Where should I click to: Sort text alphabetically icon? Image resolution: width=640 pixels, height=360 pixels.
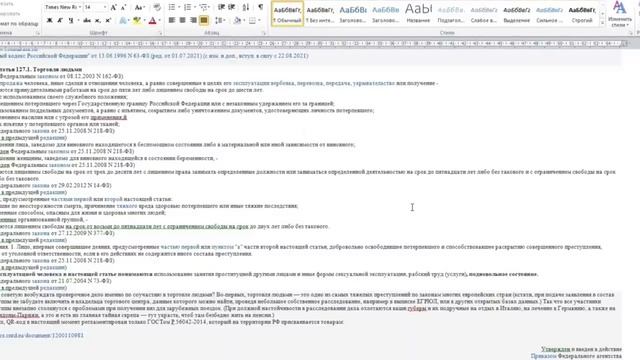click(x=246, y=7)
